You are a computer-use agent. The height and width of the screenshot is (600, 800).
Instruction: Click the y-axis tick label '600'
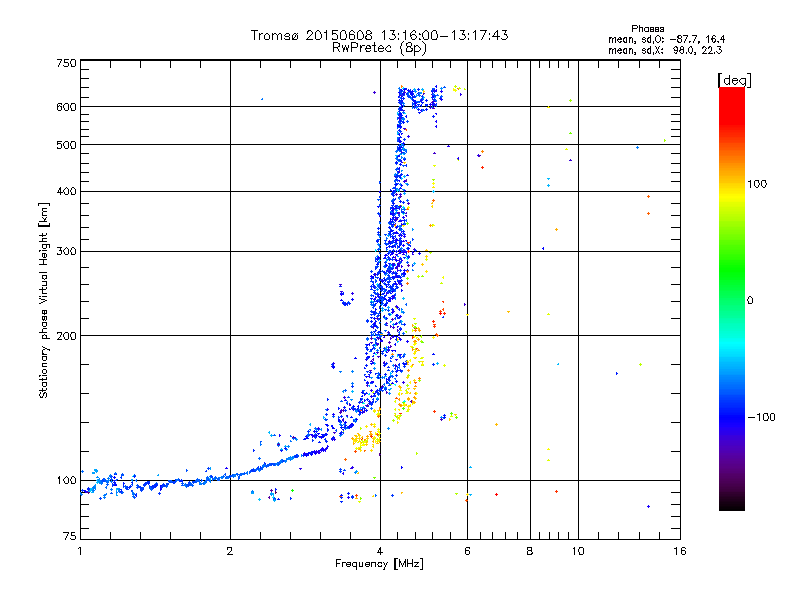(x=66, y=107)
